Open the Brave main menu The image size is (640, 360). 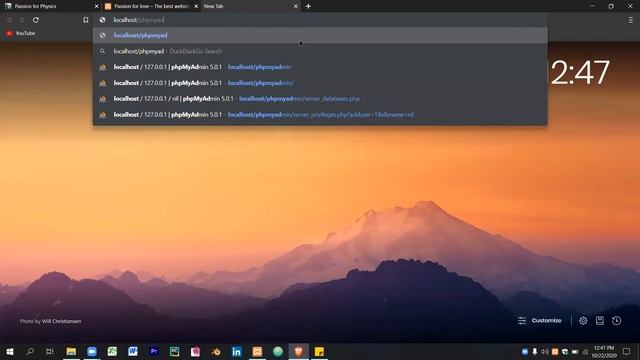631,20
